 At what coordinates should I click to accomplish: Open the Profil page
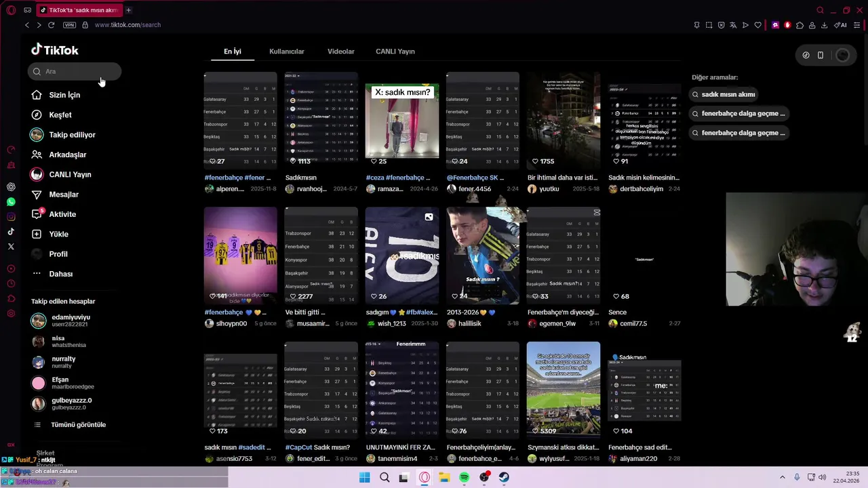coord(49,254)
